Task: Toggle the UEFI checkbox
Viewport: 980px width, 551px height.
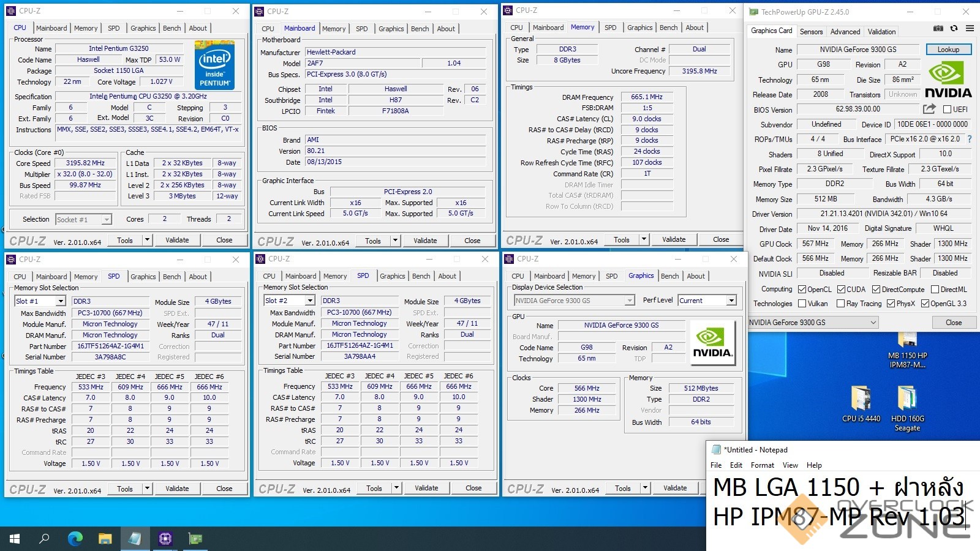Action: tap(947, 110)
